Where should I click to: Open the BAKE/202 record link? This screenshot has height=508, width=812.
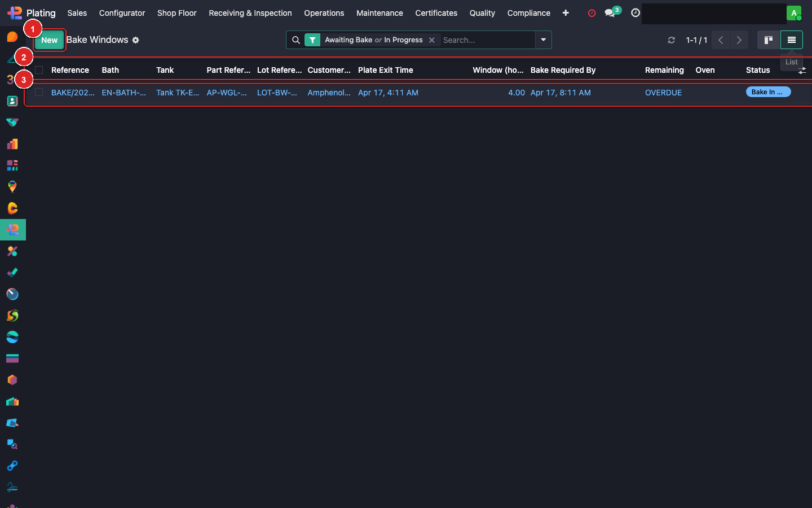73,93
